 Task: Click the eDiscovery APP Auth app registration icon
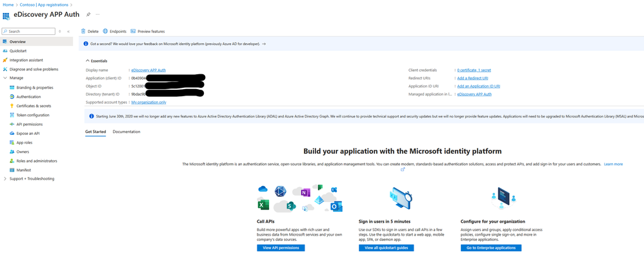tap(6, 16)
